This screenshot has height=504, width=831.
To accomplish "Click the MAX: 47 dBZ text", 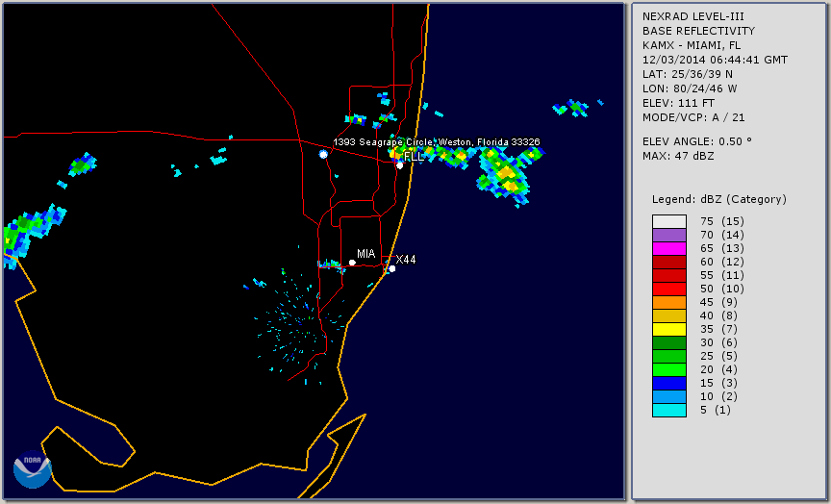I will (678, 156).
